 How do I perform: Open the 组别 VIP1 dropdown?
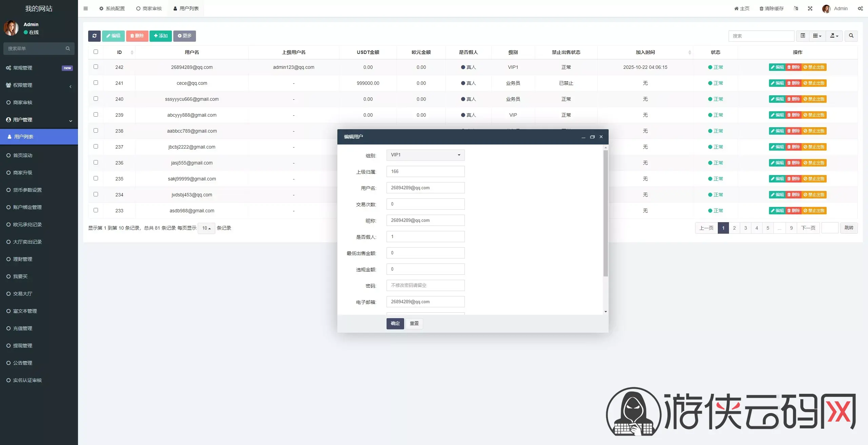(425, 155)
